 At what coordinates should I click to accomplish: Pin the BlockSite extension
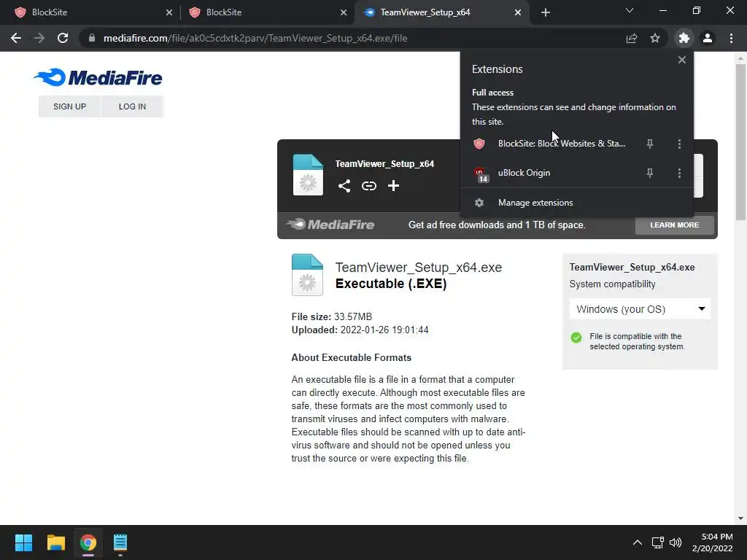650,144
